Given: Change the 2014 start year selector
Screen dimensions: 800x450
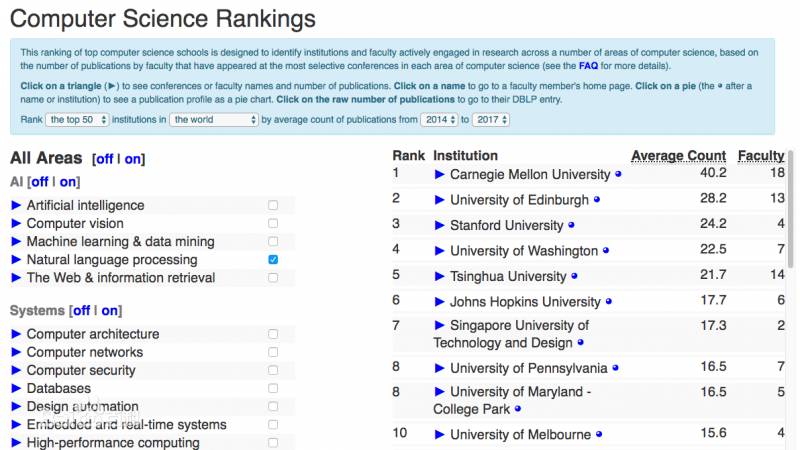Looking at the screenshot, I should tap(436, 120).
